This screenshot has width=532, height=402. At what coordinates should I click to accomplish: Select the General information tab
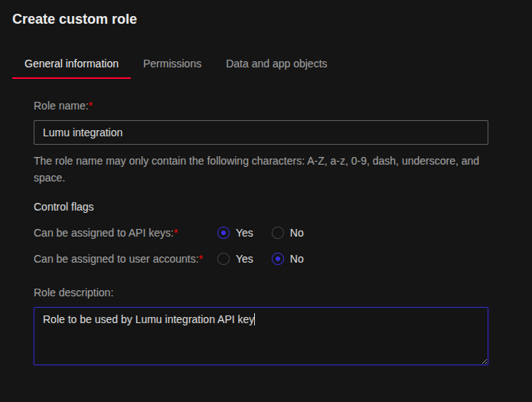tap(71, 64)
